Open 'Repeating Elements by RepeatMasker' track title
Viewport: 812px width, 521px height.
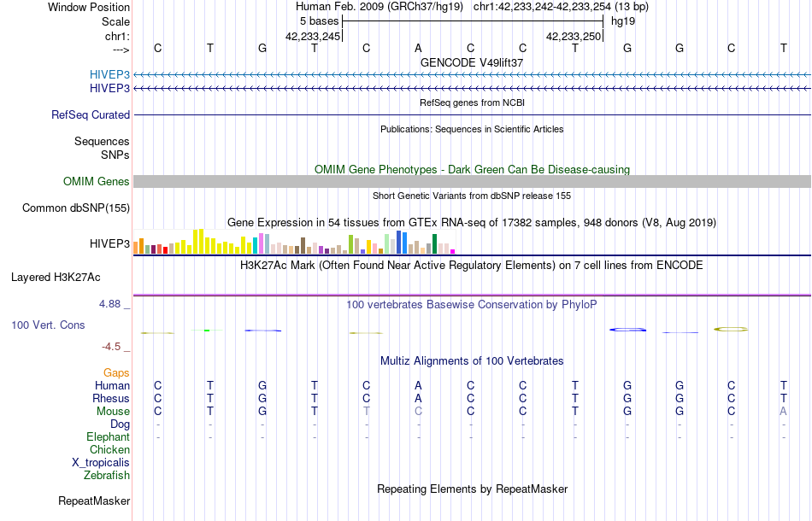pos(472,489)
